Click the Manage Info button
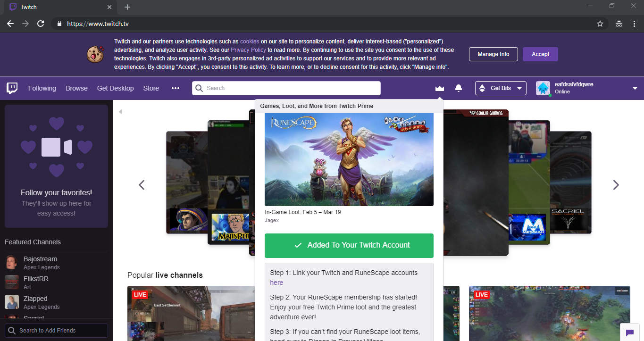Viewport: 644px width, 341px height. 493,54
